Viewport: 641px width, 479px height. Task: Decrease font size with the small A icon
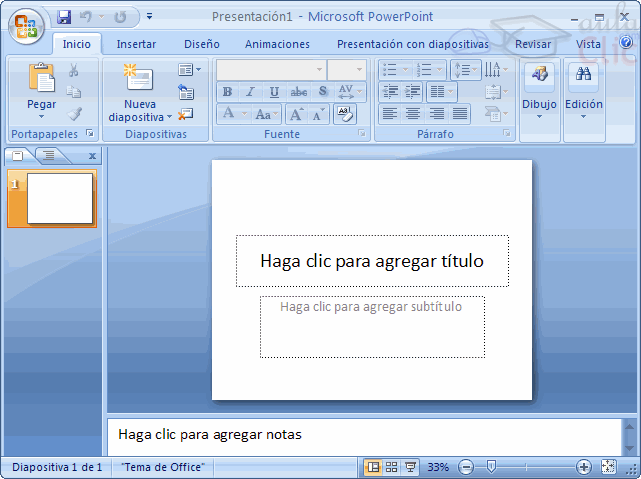318,114
